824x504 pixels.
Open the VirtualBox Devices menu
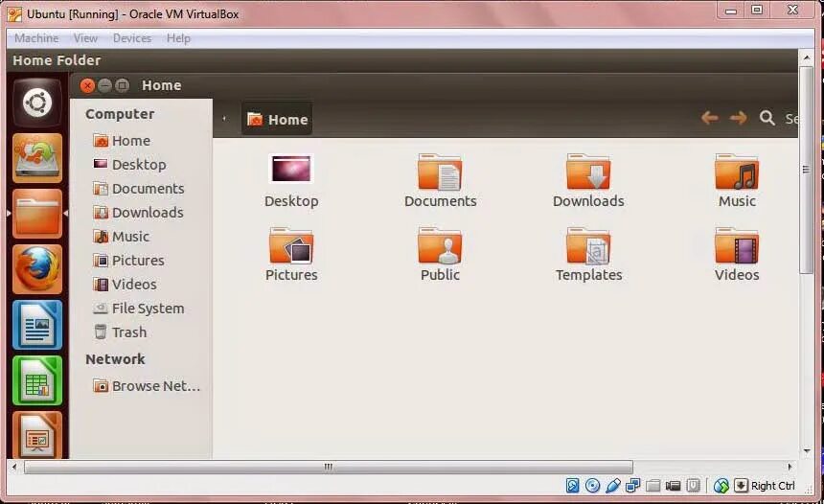pyautogui.click(x=132, y=38)
